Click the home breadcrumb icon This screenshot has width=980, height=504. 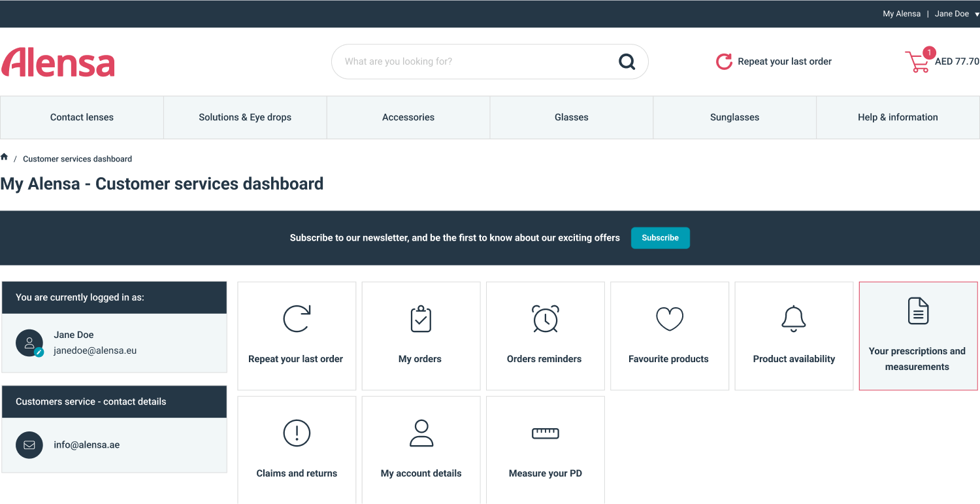5,157
